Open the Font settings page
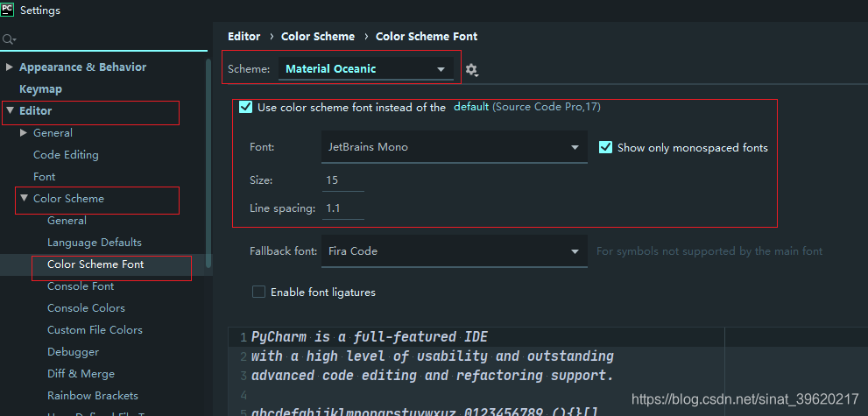Viewport: 868px width, 416px height. coord(45,177)
